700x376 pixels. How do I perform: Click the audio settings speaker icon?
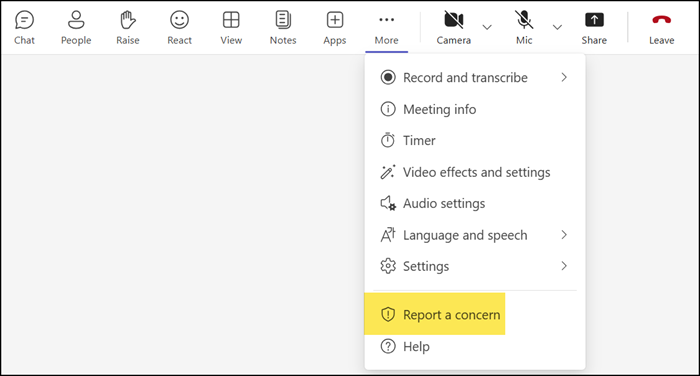coord(388,204)
